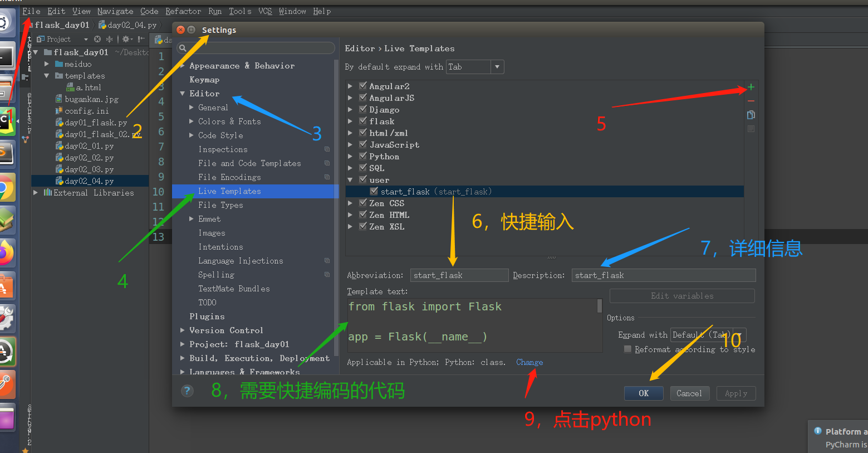Image resolution: width=868 pixels, height=453 pixels.
Task: Expand the Code Style settings node
Action: pos(192,135)
